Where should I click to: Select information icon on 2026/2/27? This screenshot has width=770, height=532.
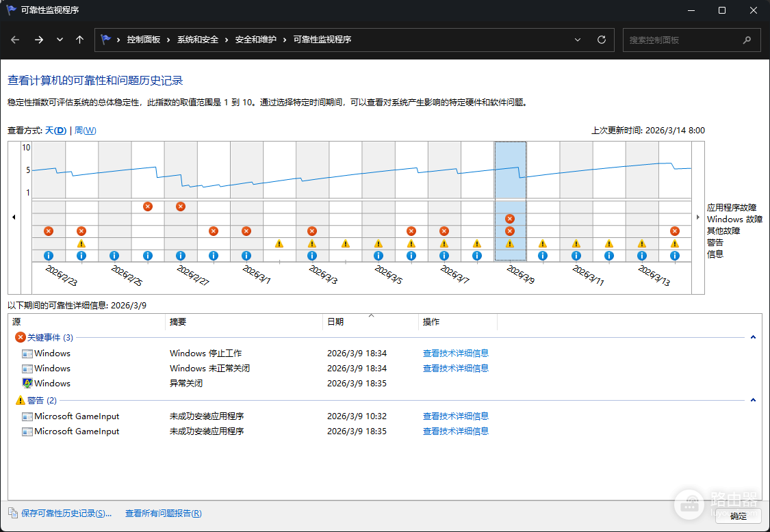[180, 256]
